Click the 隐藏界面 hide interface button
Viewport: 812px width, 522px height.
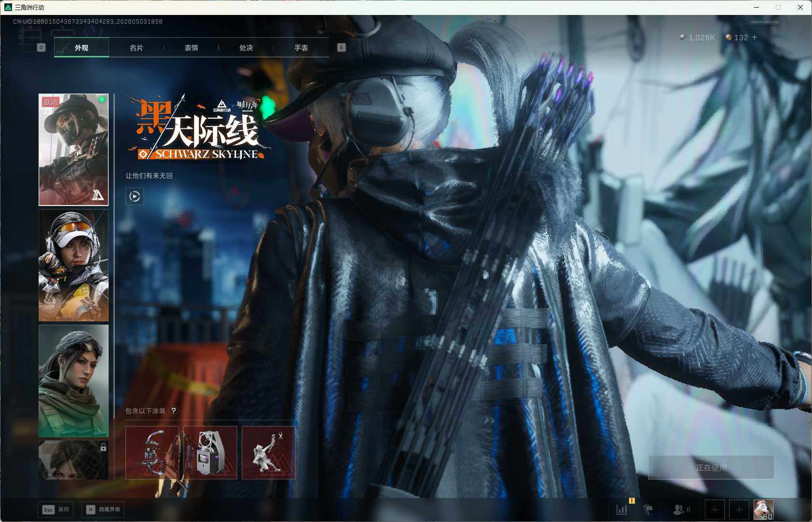(x=103, y=509)
